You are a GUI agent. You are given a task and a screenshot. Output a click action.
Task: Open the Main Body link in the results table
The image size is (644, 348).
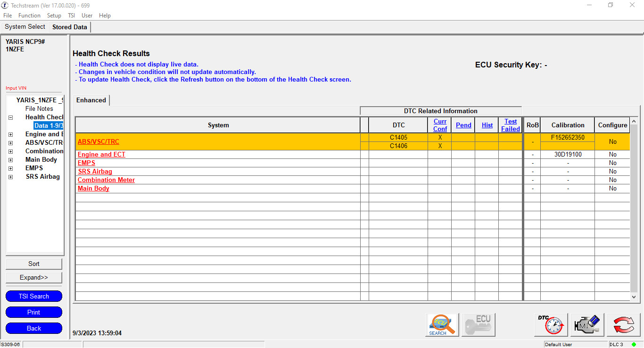pos(93,189)
